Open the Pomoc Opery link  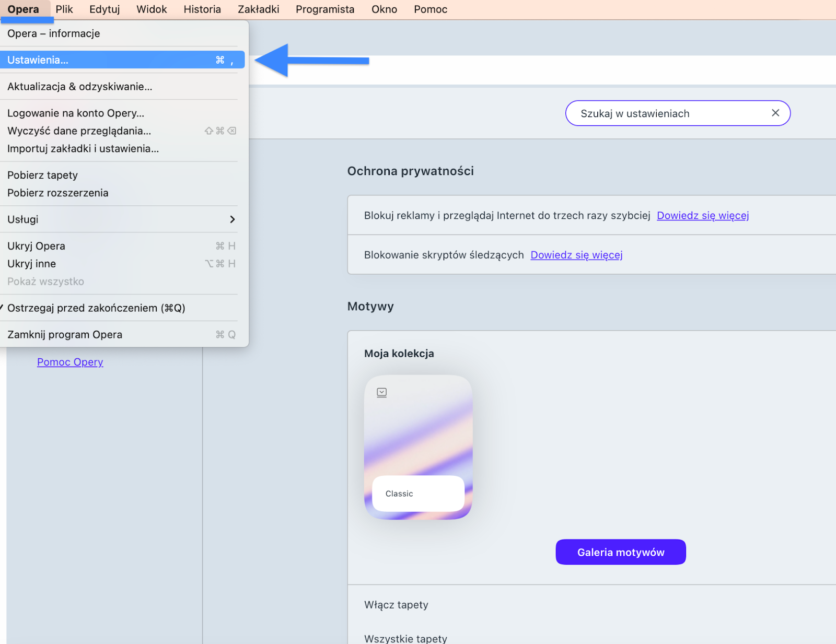click(70, 362)
